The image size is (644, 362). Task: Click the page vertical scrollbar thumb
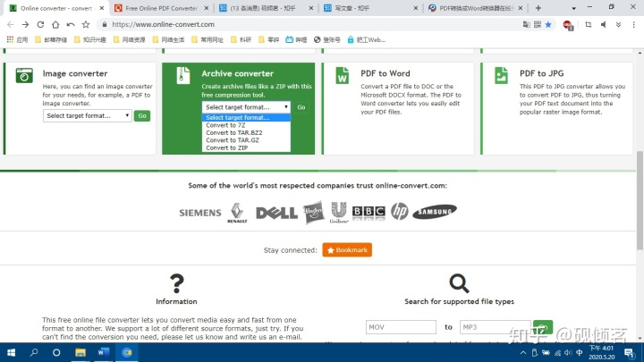coord(640,200)
